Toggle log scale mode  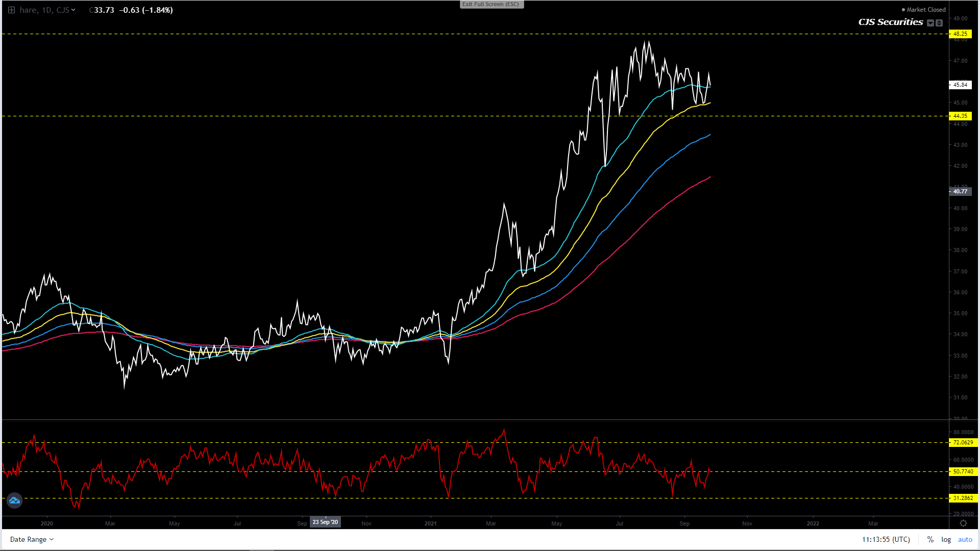[946, 539]
